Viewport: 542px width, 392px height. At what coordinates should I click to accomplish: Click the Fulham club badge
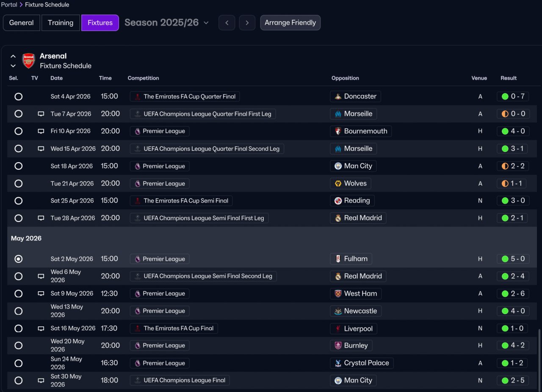tap(338, 259)
